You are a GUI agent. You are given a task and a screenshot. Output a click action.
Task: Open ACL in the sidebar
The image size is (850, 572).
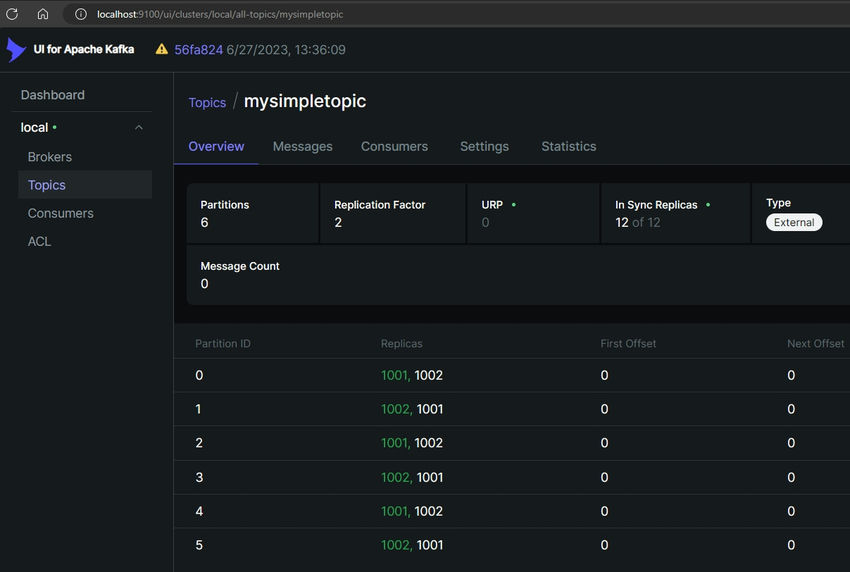coord(40,241)
